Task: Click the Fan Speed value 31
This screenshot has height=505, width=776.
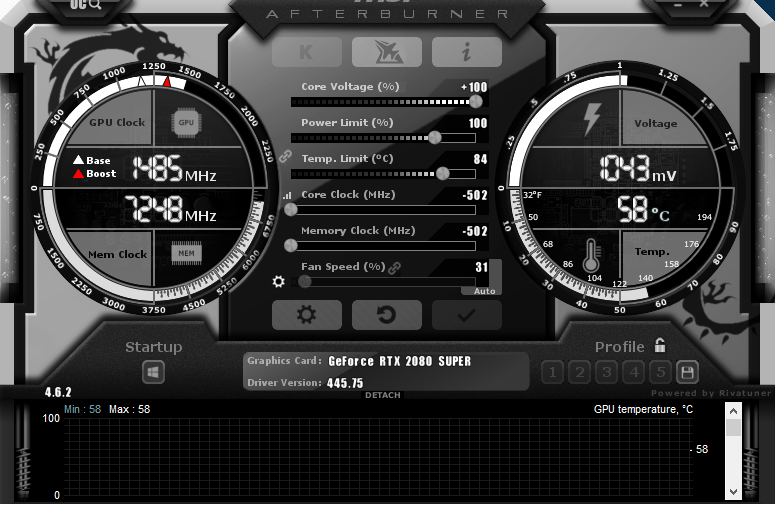Action: [x=482, y=267]
